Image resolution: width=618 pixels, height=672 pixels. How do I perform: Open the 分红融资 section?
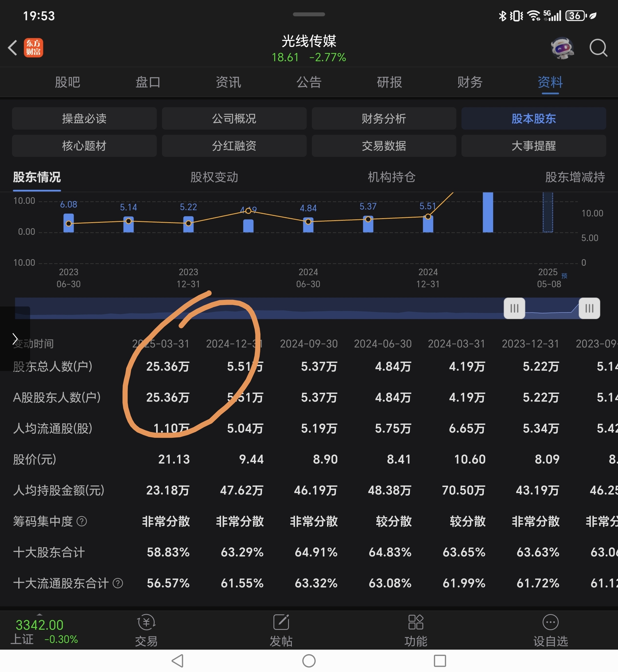point(234,146)
